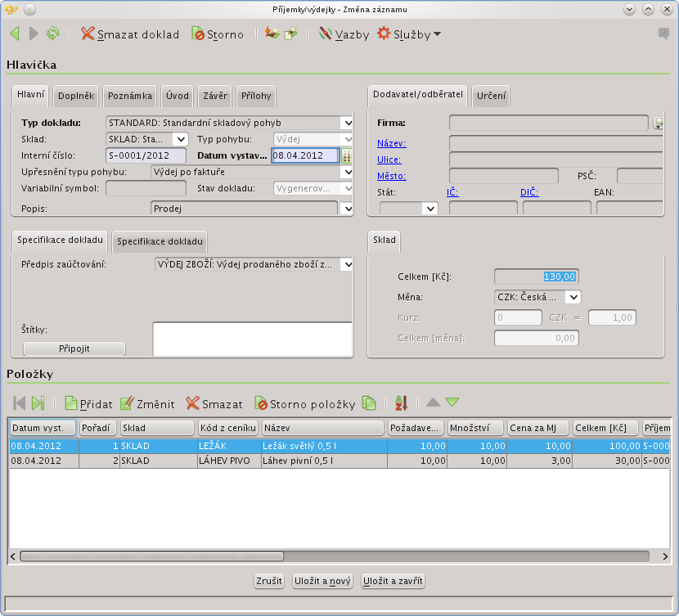Click the Interní číslo field
Viewport: 679px width, 616px height.
click(x=146, y=155)
